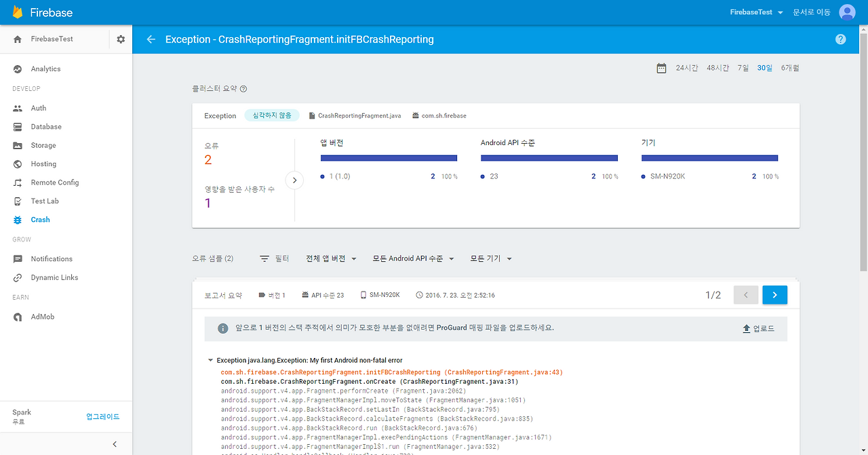Open the 모든 기기 device dropdown
Viewport: 868px width, 455px height.
click(490, 258)
